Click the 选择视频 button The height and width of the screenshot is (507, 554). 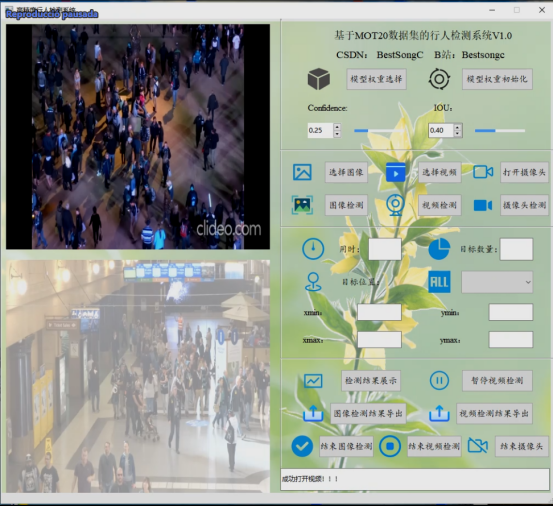point(440,172)
